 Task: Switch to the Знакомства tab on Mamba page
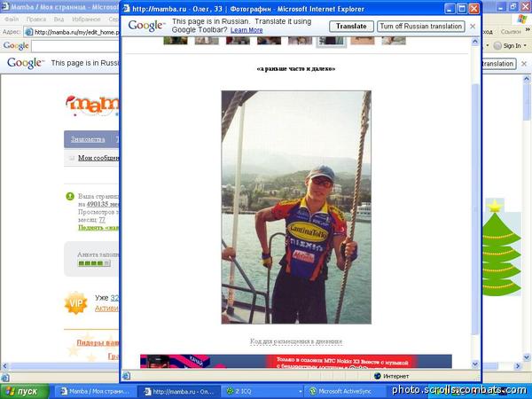coord(88,139)
